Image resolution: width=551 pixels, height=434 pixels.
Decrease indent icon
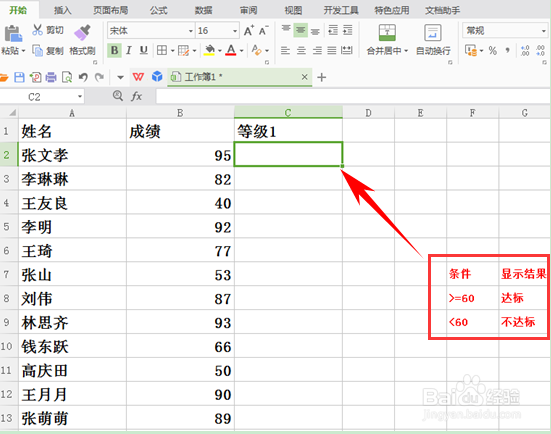pos(333,31)
